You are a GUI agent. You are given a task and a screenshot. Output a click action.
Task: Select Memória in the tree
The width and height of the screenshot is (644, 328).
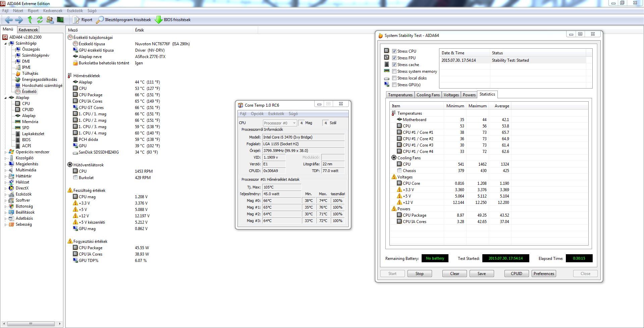pos(30,122)
